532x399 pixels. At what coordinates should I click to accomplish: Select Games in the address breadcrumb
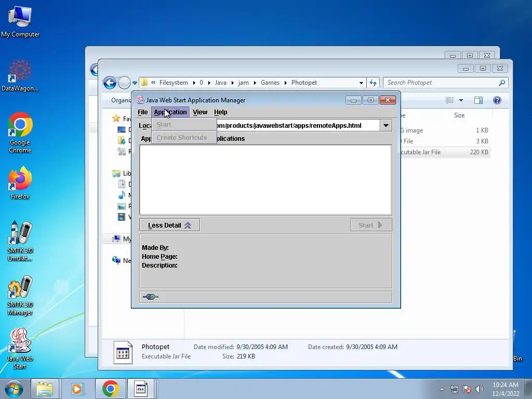pyautogui.click(x=270, y=83)
